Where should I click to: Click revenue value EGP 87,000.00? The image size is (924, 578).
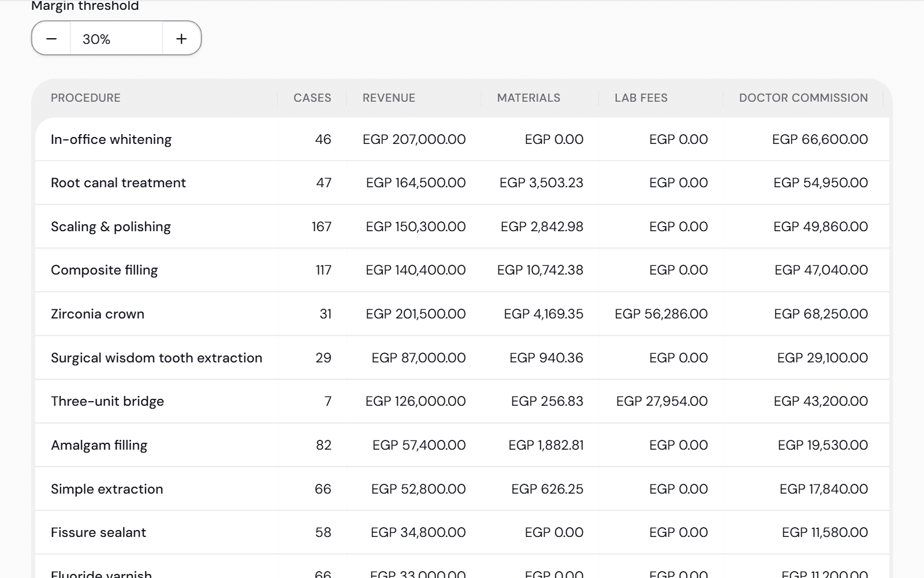(419, 358)
